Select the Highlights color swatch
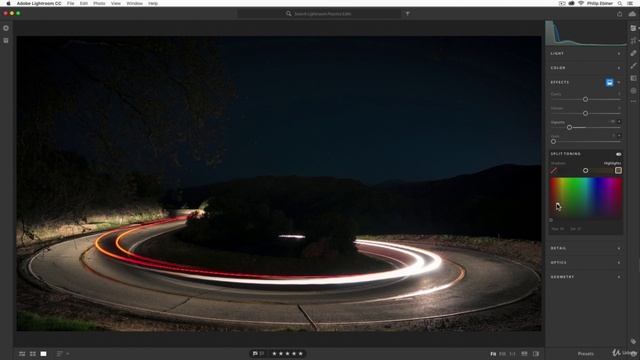 pos(618,170)
